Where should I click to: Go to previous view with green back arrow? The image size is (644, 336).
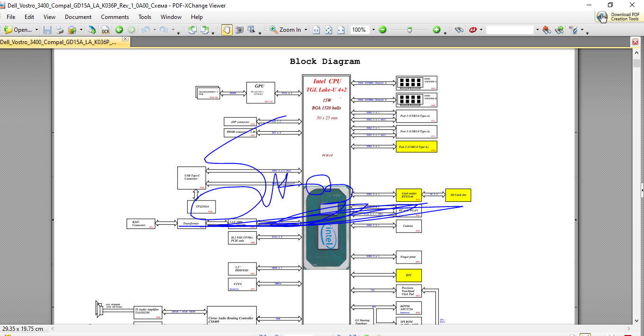click(x=119, y=30)
